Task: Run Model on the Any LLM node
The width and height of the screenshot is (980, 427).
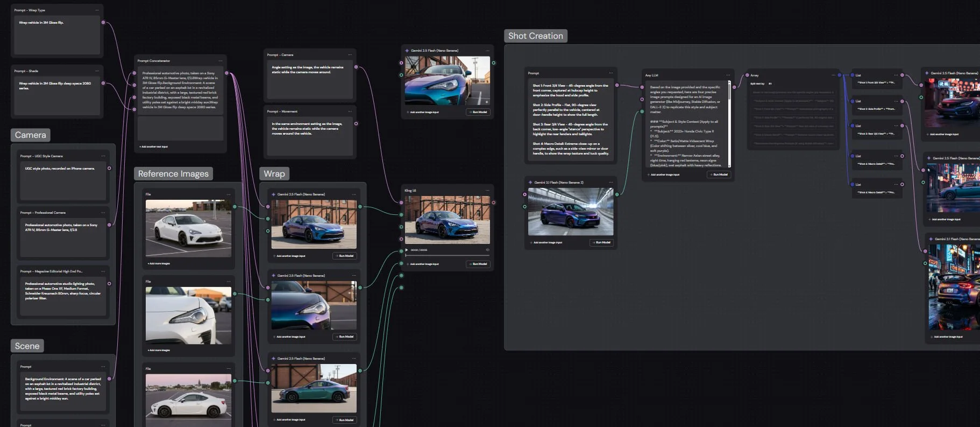Action: coord(719,174)
